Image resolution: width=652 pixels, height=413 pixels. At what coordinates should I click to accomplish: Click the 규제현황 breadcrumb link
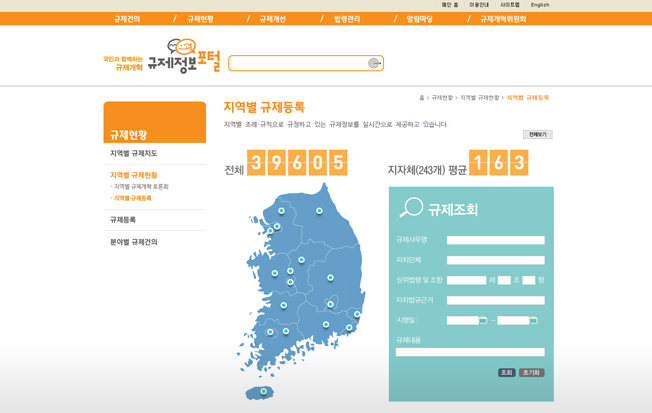[442, 98]
